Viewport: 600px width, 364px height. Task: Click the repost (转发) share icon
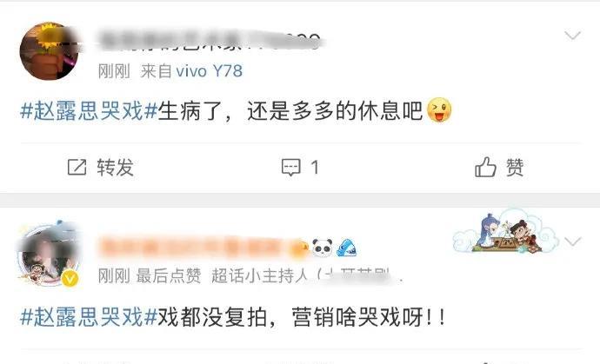pyautogui.click(x=77, y=167)
